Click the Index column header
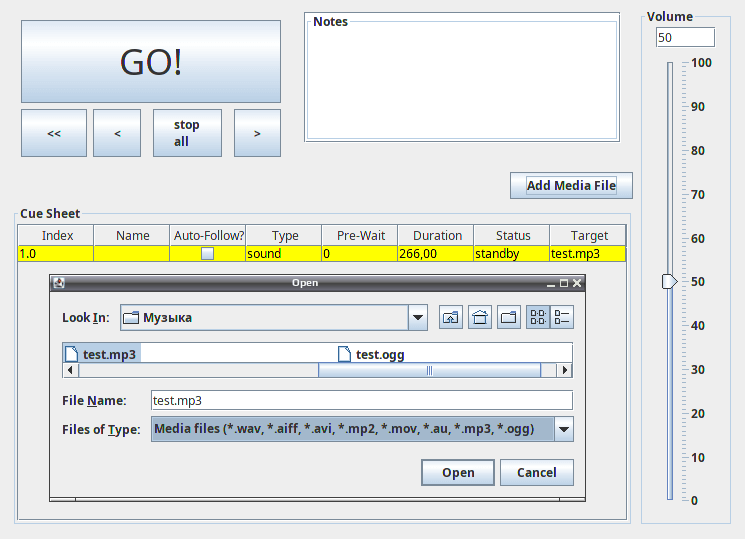The width and height of the screenshot is (745, 539). pyautogui.click(x=56, y=235)
